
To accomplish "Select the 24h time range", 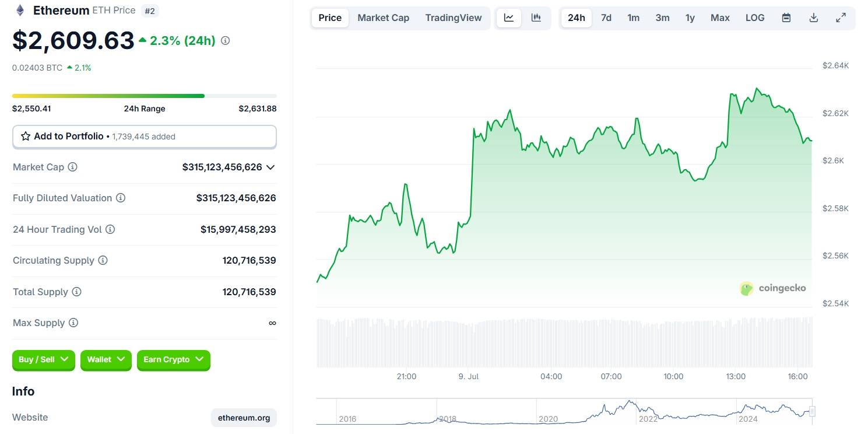I will point(577,17).
